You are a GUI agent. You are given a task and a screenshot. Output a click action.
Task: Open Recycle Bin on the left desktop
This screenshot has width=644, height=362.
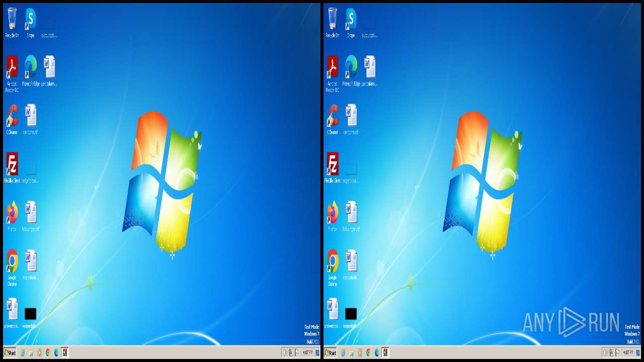[12, 23]
